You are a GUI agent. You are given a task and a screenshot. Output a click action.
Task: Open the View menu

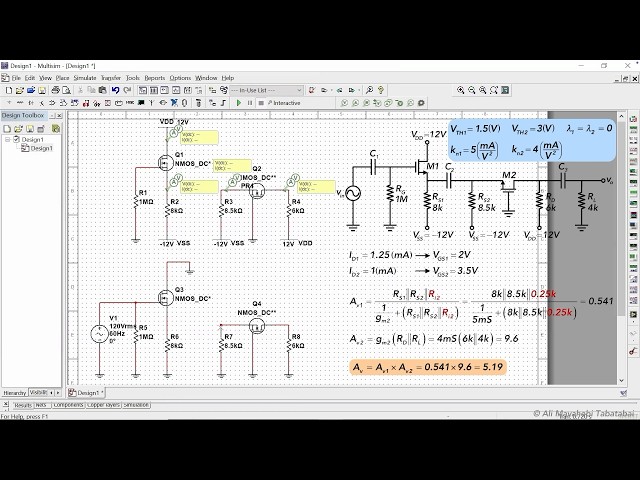tap(45, 78)
